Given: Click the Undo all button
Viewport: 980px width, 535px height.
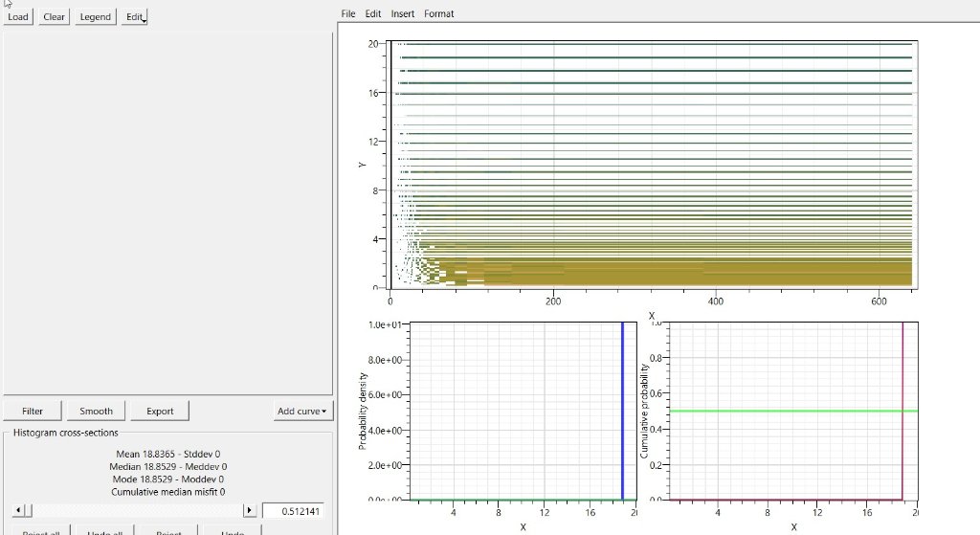Looking at the screenshot, I should pyautogui.click(x=104, y=530).
